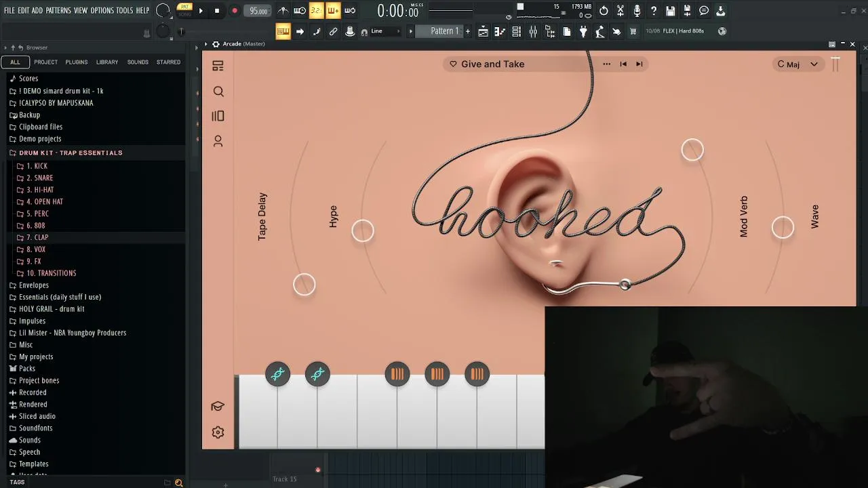The image size is (868, 488).
Task: Click the plugin picker plug icon
Action: click(x=583, y=31)
